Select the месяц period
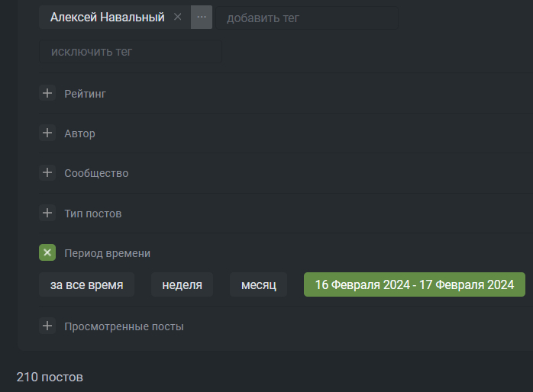This screenshot has width=533, height=392. click(x=258, y=284)
